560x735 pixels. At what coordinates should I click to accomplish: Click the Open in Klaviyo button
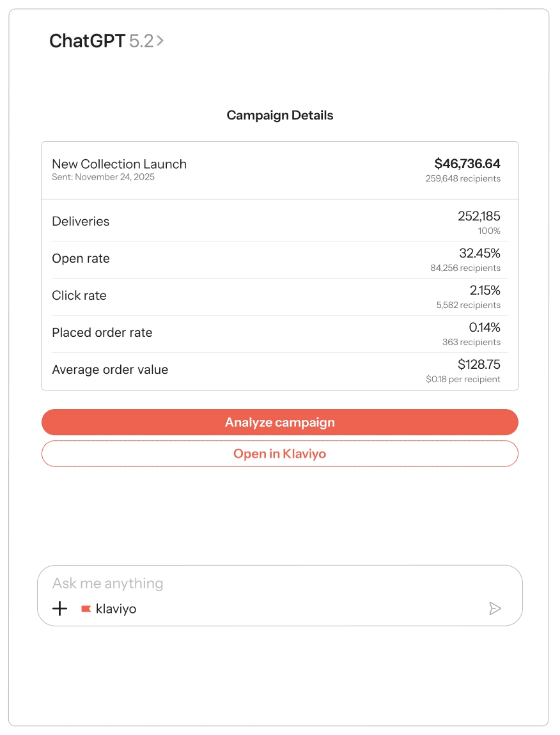tap(279, 454)
